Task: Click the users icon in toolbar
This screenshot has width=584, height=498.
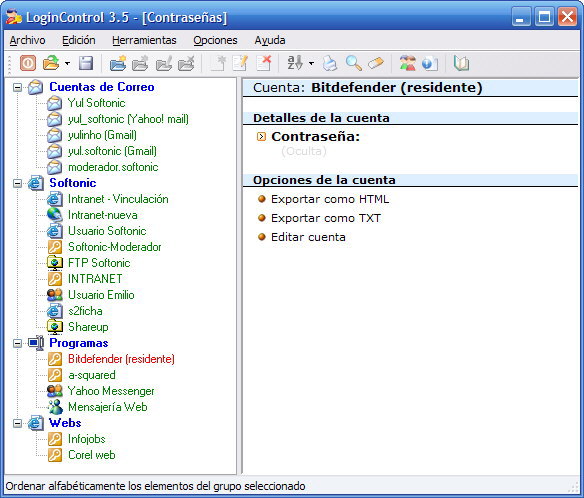Action: [x=407, y=63]
